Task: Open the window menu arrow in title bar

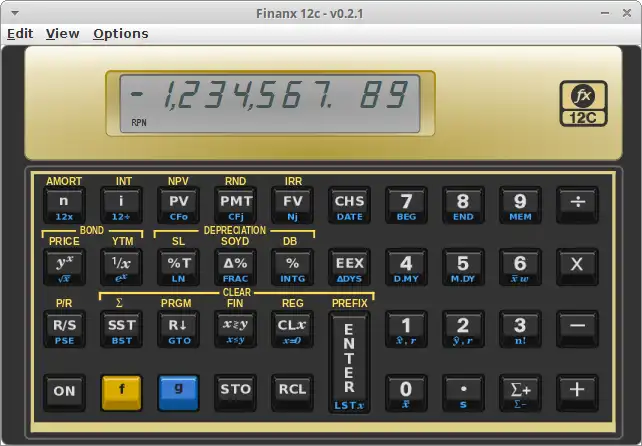Action: tap(15, 13)
